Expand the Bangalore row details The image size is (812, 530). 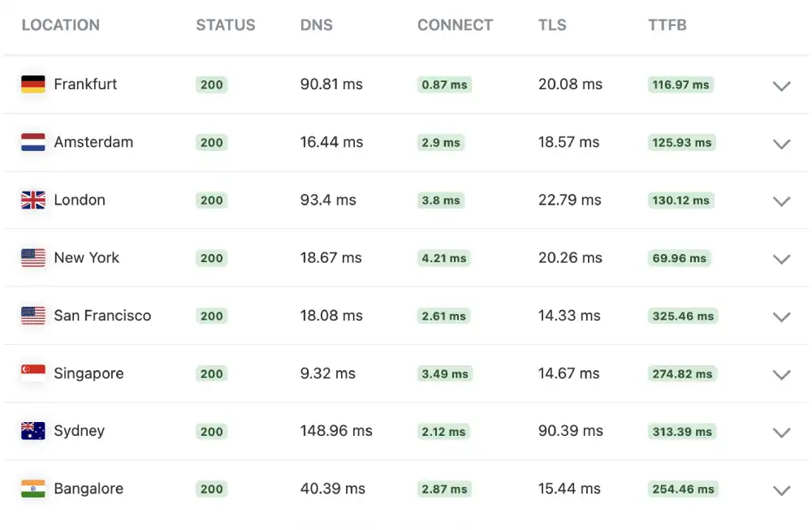781,490
